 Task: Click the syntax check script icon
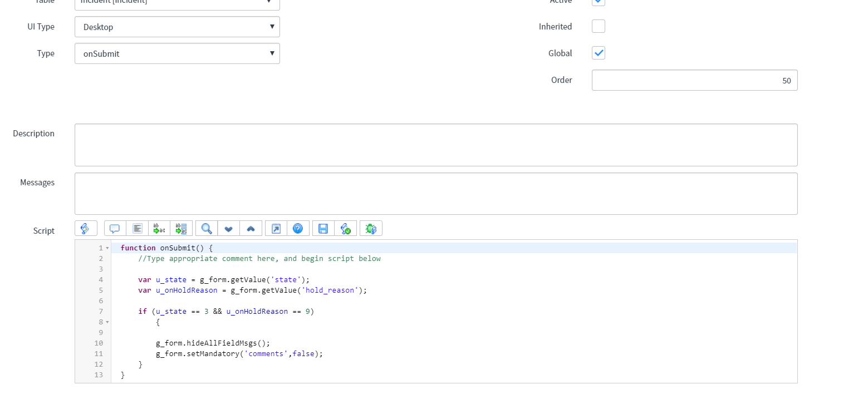tap(345, 228)
